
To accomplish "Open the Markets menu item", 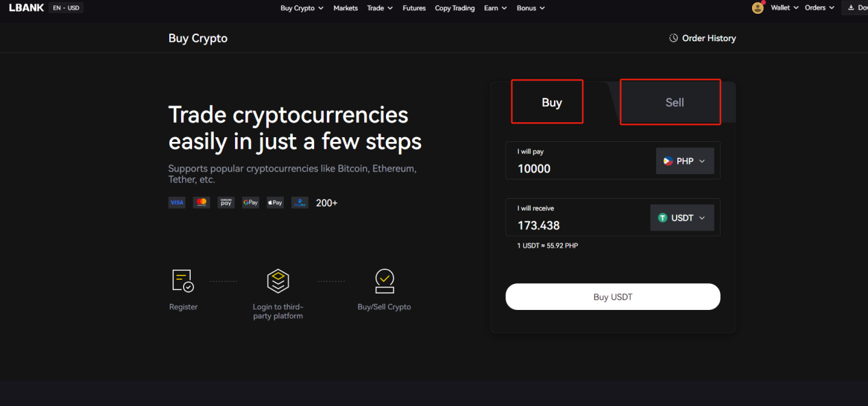I will (346, 8).
